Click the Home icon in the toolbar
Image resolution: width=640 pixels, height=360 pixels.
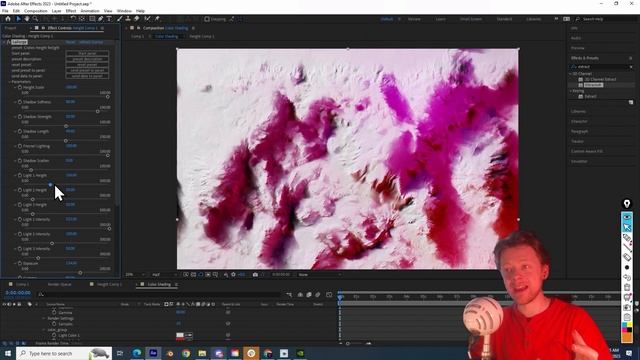[8, 19]
